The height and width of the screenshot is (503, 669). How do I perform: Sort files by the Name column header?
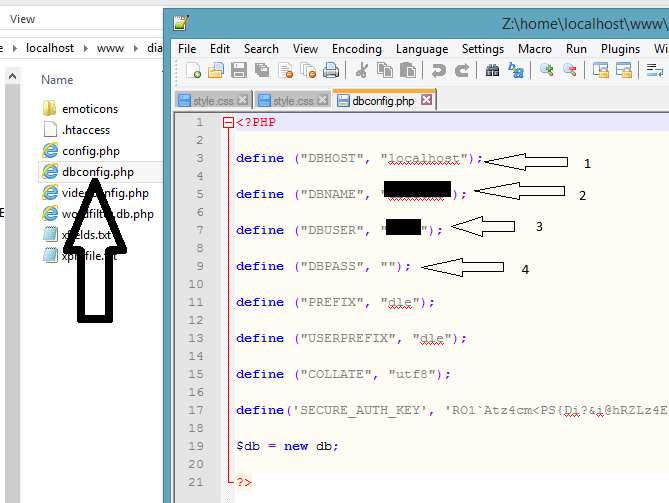(x=57, y=80)
